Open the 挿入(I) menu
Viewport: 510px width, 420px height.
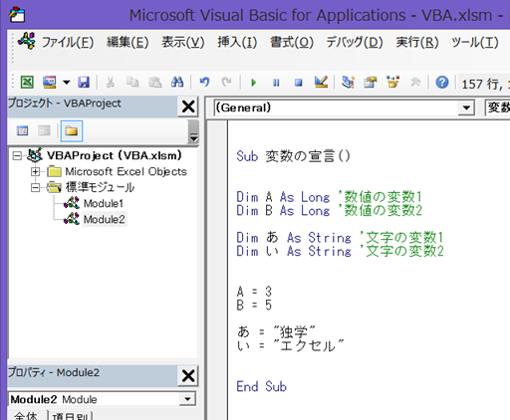coord(237,42)
